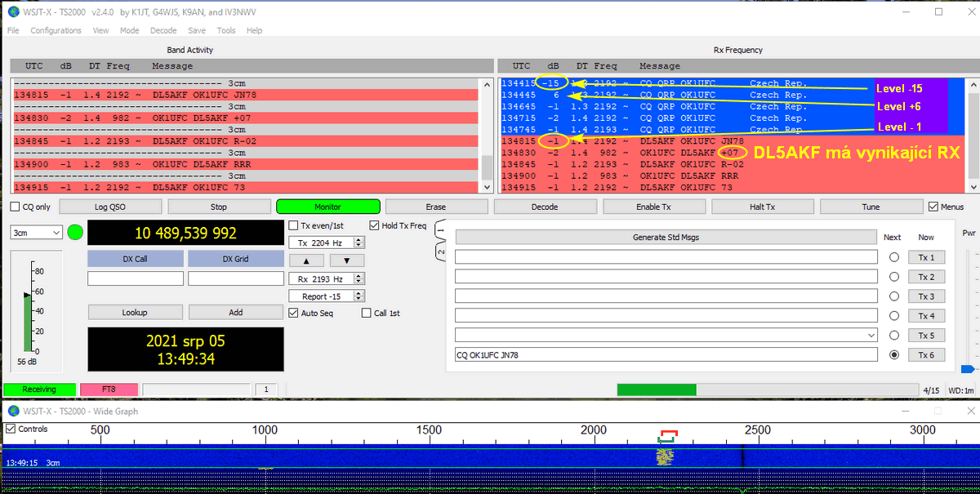Open the 3cm band dropdown
This screenshot has height=494, width=980.
pyautogui.click(x=36, y=233)
